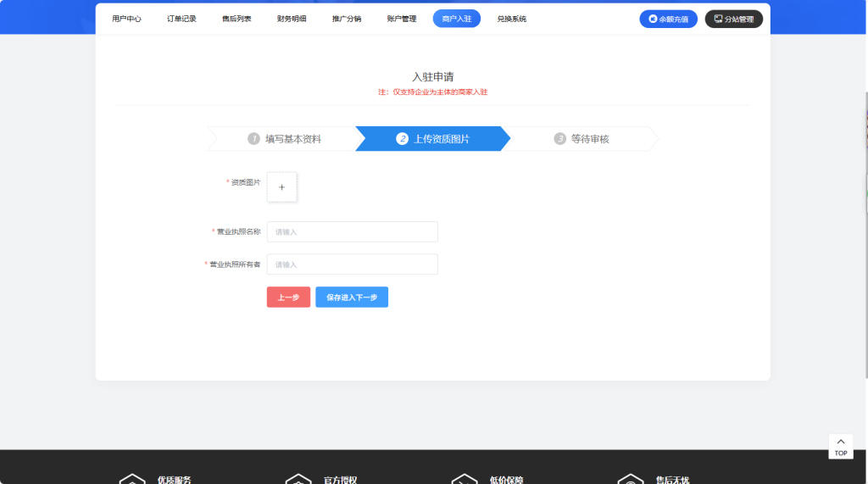Click the 低价保障 footer icon
The image size is (868, 484).
tap(465, 480)
